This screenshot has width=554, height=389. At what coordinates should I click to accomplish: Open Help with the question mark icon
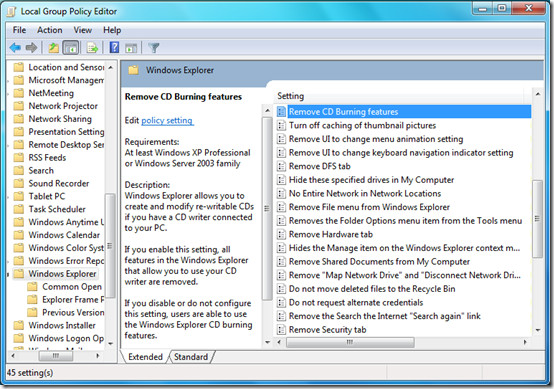[114, 47]
